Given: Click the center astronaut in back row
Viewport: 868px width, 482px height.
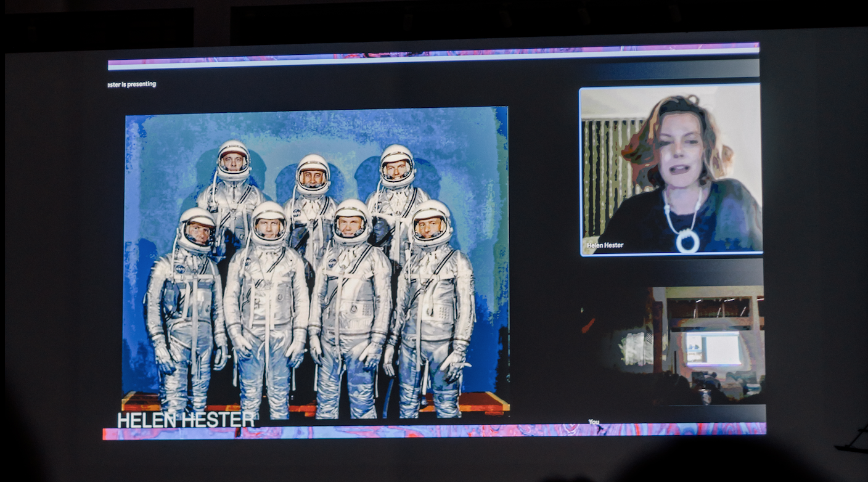Looking at the screenshot, I should [x=313, y=197].
